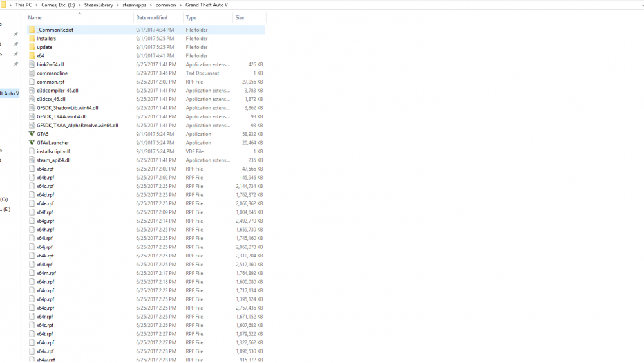The width and height of the screenshot is (644, 363).
Task: Click the bink2w64.dll file icon
Action: pos(32,64)
